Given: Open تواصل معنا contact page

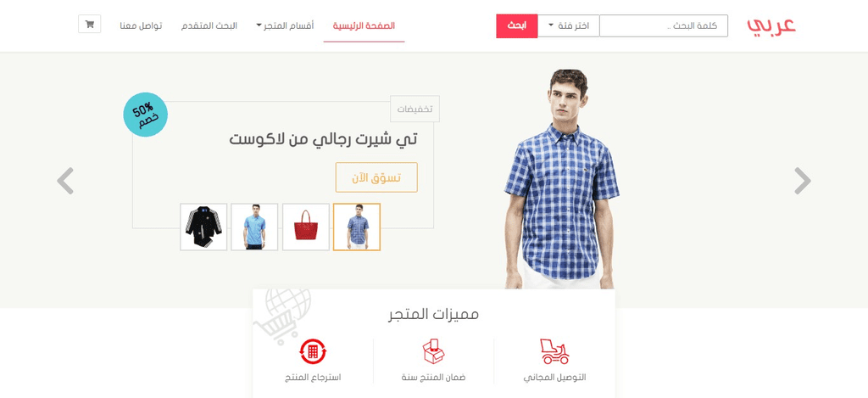Looking at the screenshot, I should click(142, 25).
